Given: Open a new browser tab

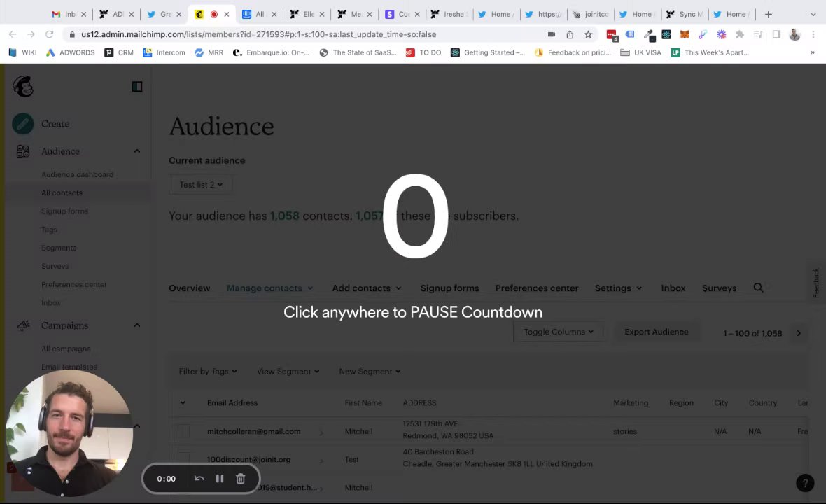Looking at the screenshot, I should pyautogui.click(x=768, y=14).
